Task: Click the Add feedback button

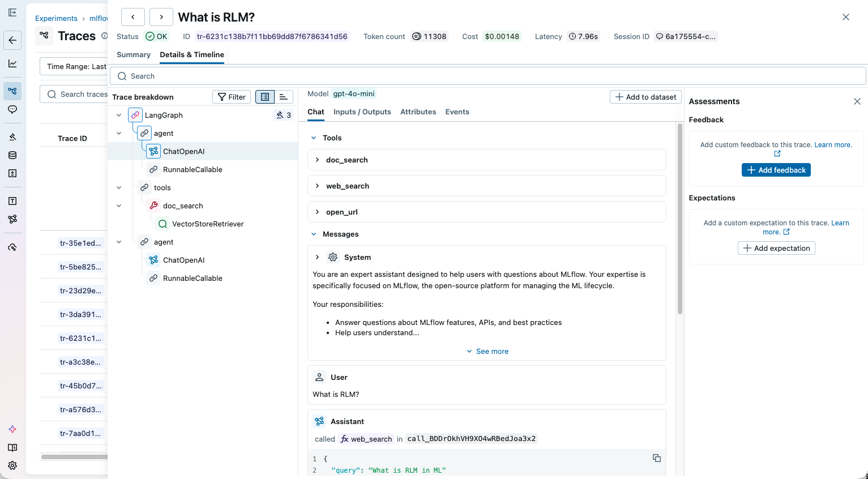Action: [x=776, y=169]
